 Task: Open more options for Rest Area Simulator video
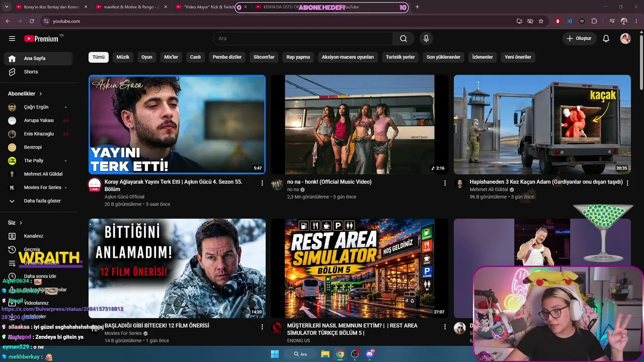(x=445, y=327)
